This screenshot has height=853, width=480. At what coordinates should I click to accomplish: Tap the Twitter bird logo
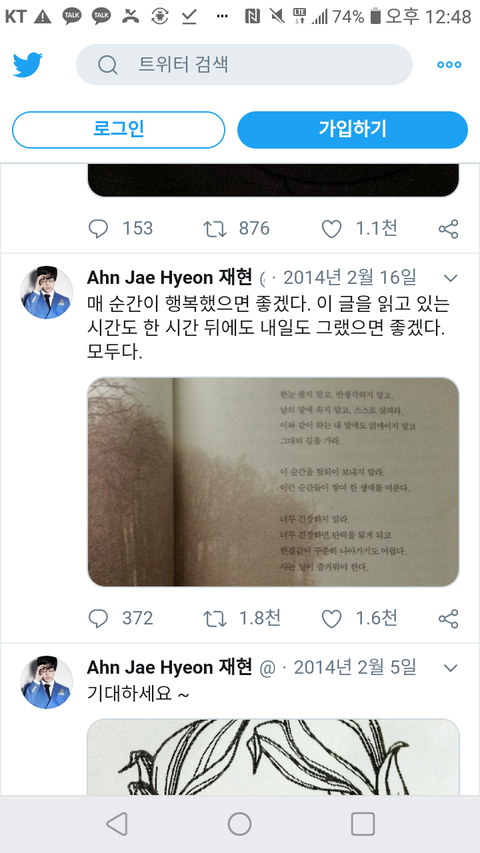(27, 65)
